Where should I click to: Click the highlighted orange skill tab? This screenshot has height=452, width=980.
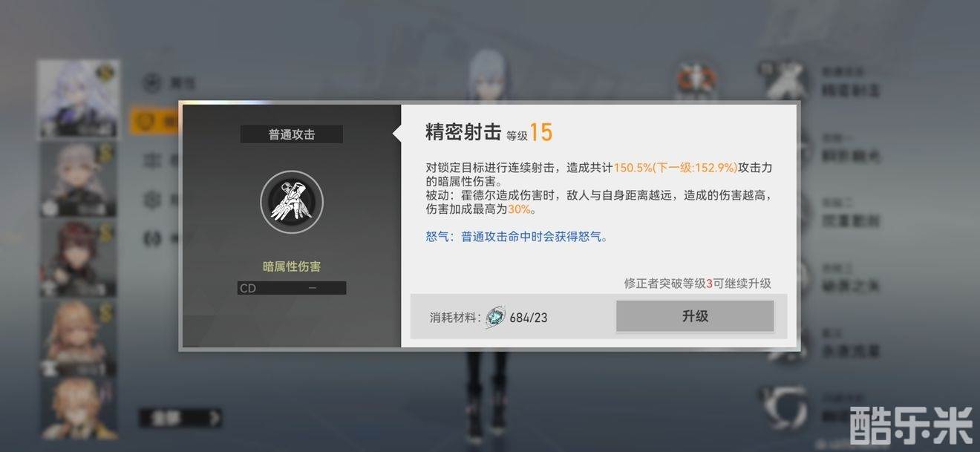coord(154,120)
